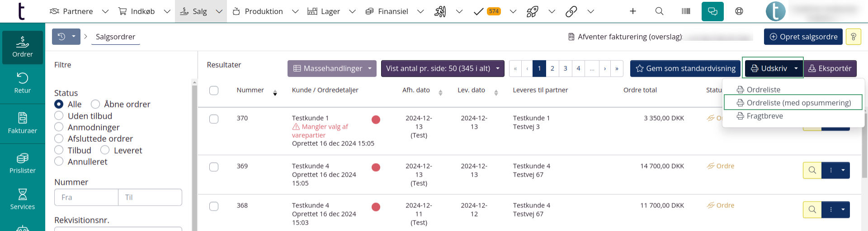The height and width of the screenshot is (231, 868).
Task: Select the Alle status radio button
Action: point(59,104)
